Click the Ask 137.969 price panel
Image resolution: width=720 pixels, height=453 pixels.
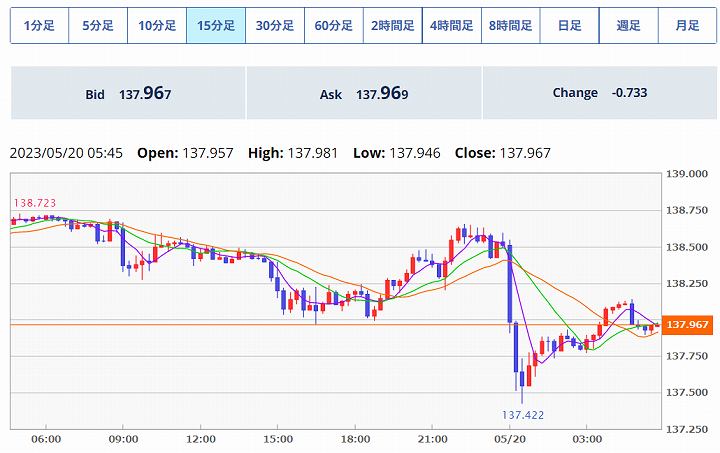(x=364, y=93)
